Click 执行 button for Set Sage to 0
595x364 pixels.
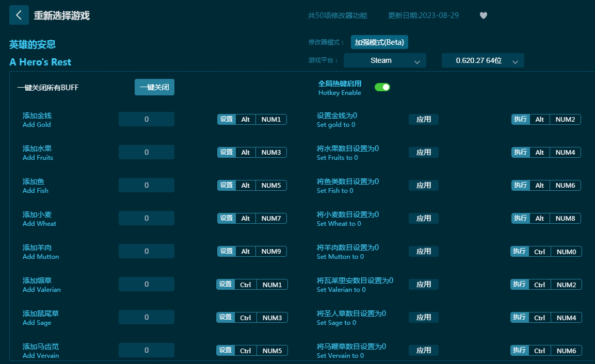[x=520, y=318]
